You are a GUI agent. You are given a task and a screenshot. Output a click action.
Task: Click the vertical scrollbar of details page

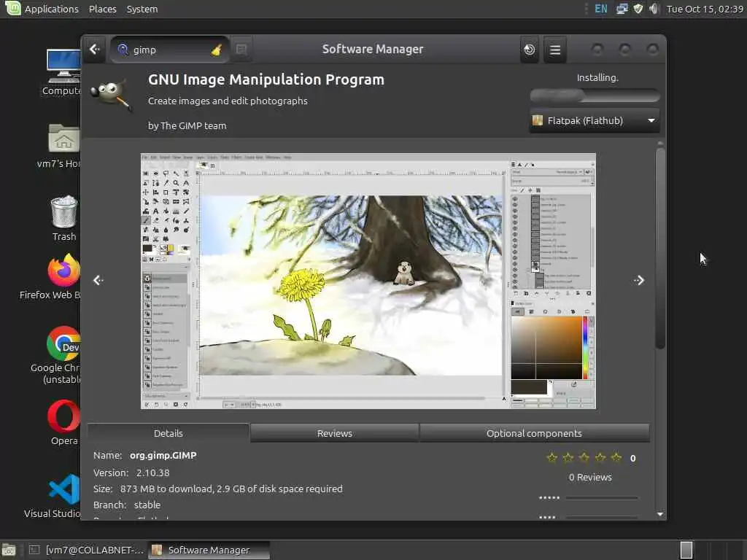coord(659,249)
